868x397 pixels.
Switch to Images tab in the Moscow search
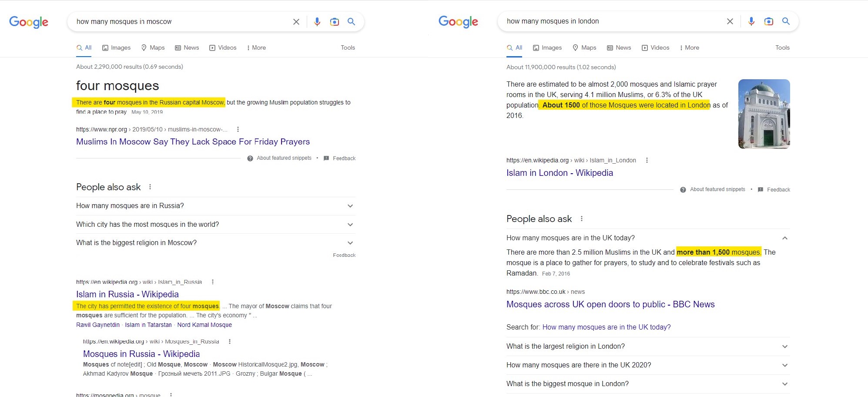tap(116, 48)
